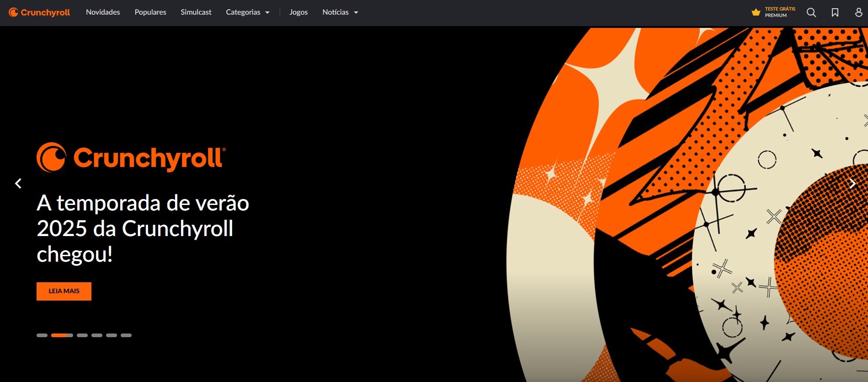868x382 pixels.
Task: Click the Crunchyroll logo in navbar
Action: [39, 12]
